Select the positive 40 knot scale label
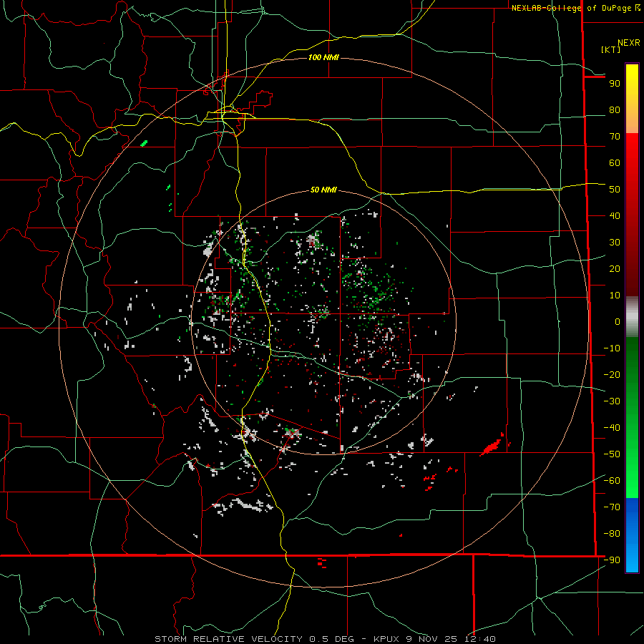 point(615,215)
